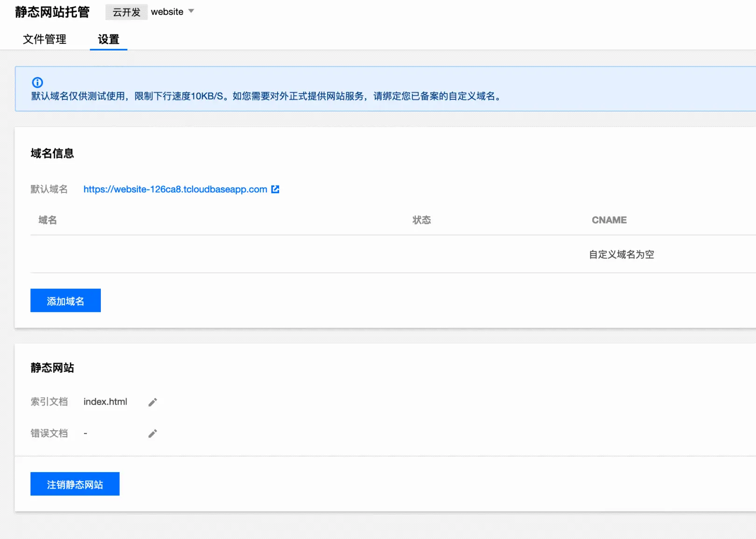Edit the index document pencil icon

click(153, 402)
